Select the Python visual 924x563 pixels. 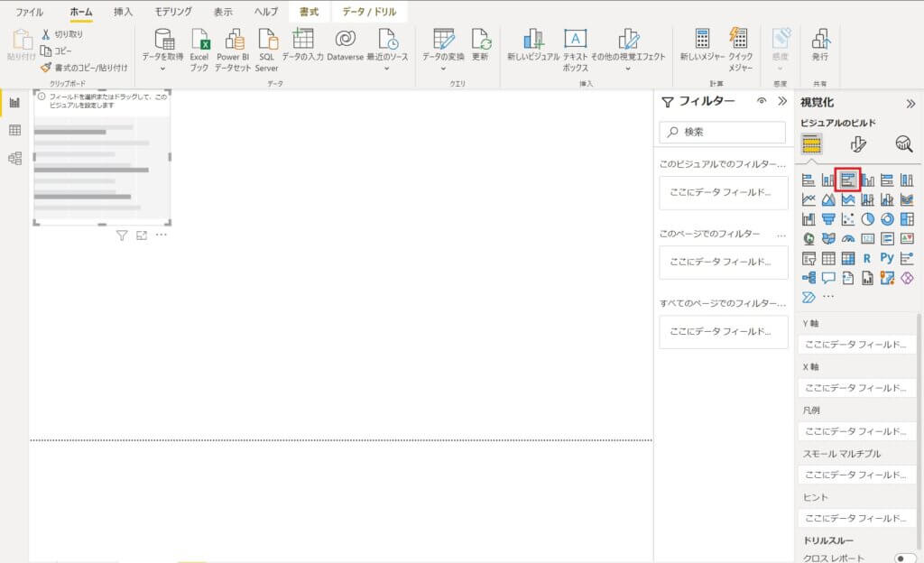click(887, 258)
